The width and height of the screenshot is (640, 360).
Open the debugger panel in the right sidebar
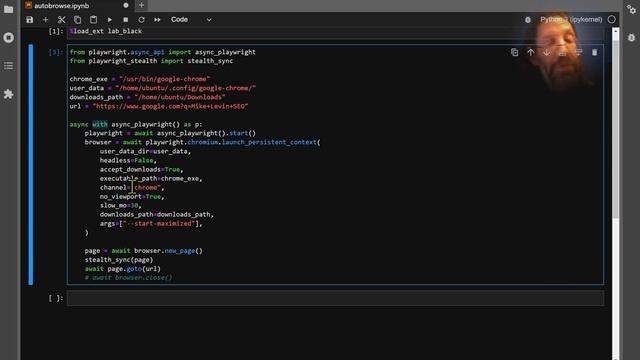click(631, 38)
